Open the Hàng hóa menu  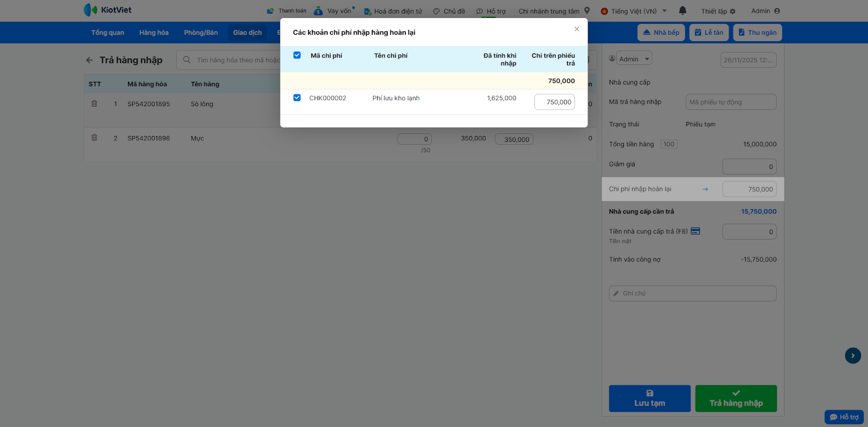pos(154,33)
